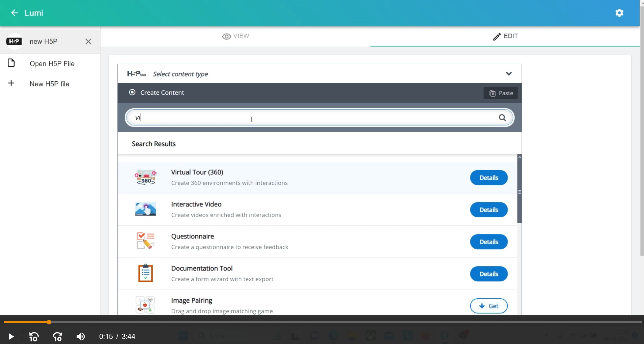644x344 pixels.
Task: Click the back arrow next to Lumi
Action: (14, 13)
